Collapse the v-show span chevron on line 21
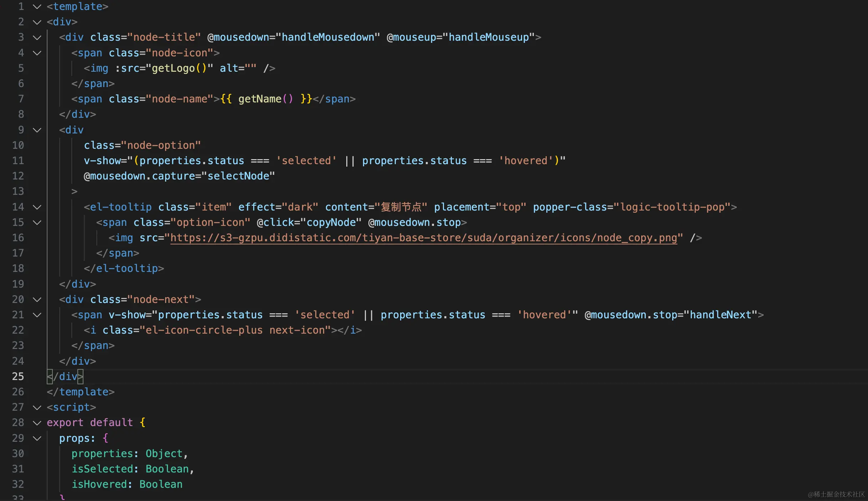This screenshot has height=501, width=868. point(37,315)
